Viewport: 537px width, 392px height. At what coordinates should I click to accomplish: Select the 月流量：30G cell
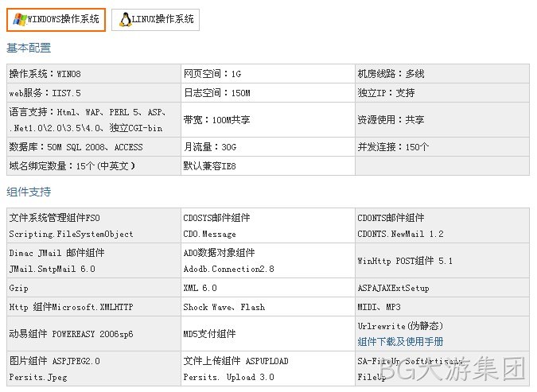[x=268, y=147]
